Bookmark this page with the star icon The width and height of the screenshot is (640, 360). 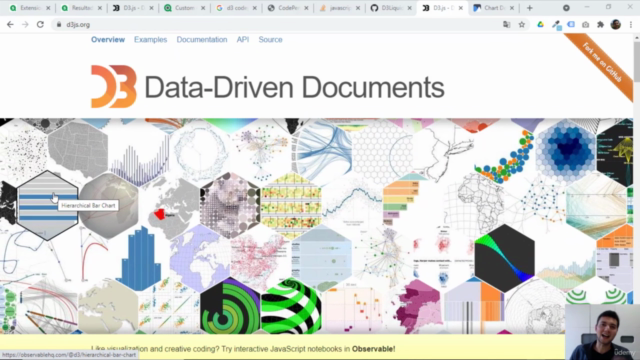[x=522, y=24]
